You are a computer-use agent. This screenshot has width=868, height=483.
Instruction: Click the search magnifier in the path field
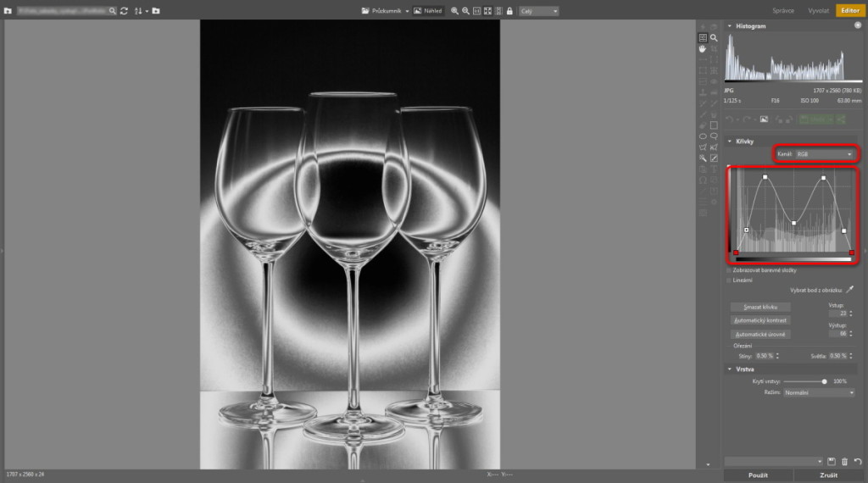113,10
